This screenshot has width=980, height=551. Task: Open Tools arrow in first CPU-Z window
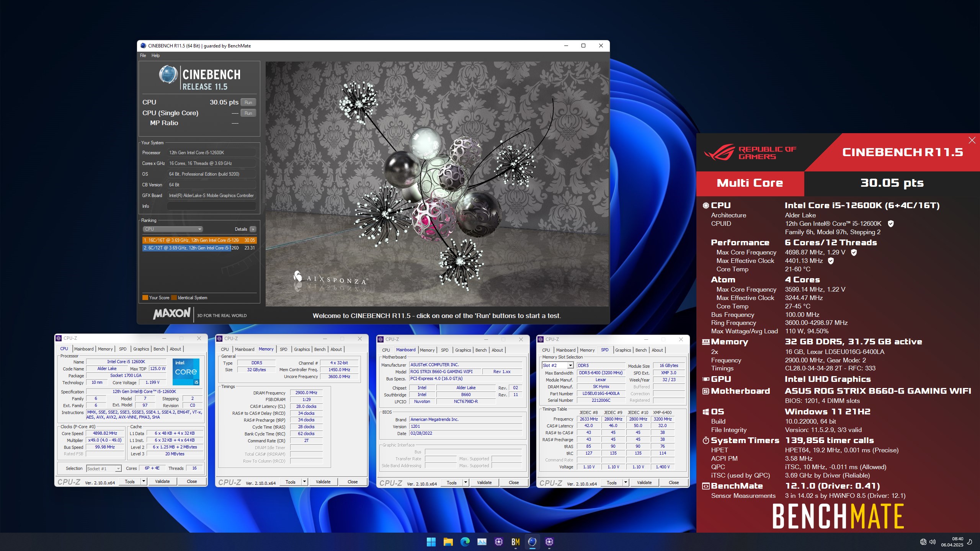(x=144, y=481)
